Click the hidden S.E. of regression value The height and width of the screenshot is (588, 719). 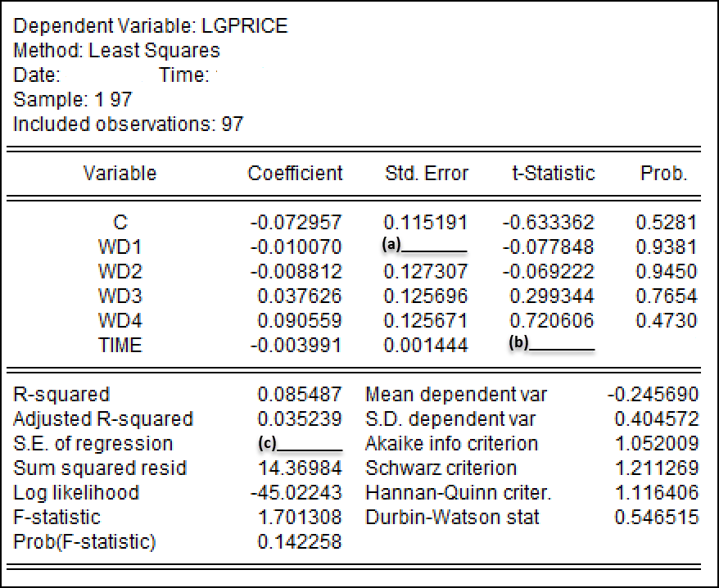[298, 445]
